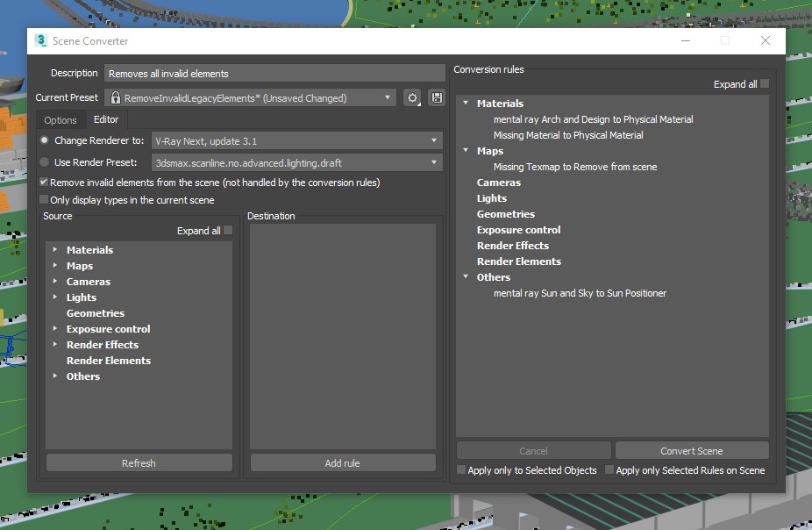
Task: Tick Expand all checkbox in Conversion rules
Action: (765, 83)
